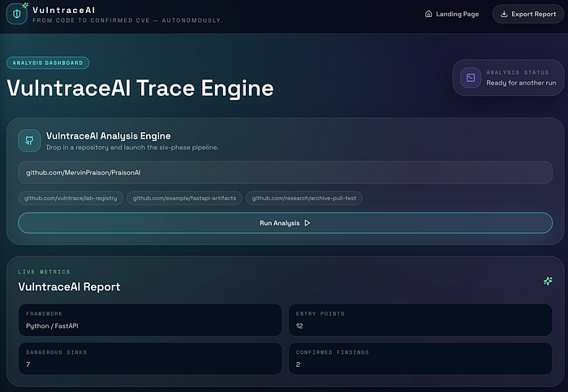
Task: Click the repository URL input field
Action: tap(285, 172)
